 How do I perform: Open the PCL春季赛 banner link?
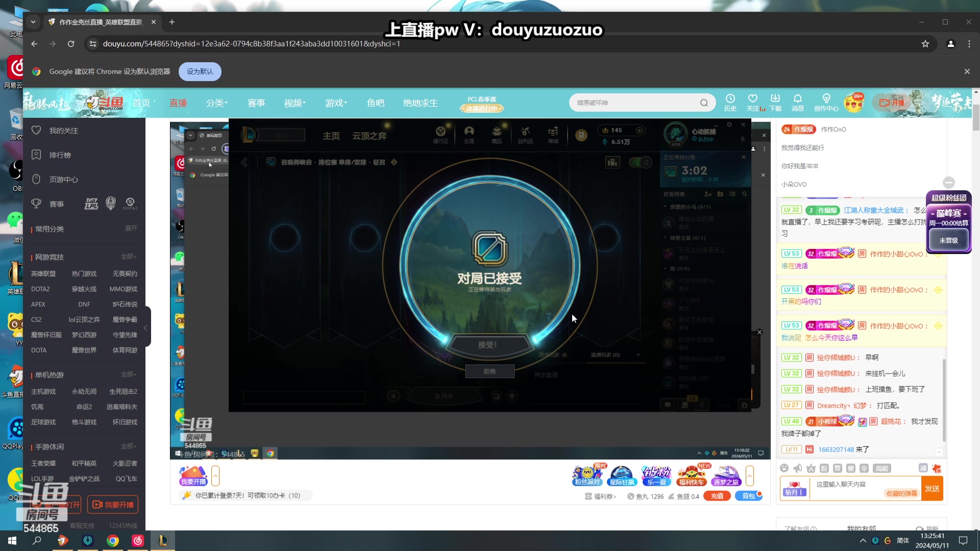481,103
